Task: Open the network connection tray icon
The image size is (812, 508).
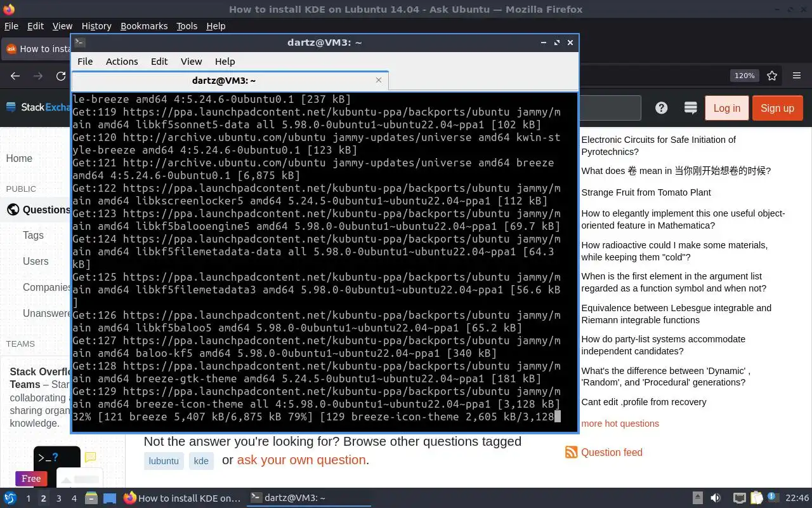Action: coord(739,498)
